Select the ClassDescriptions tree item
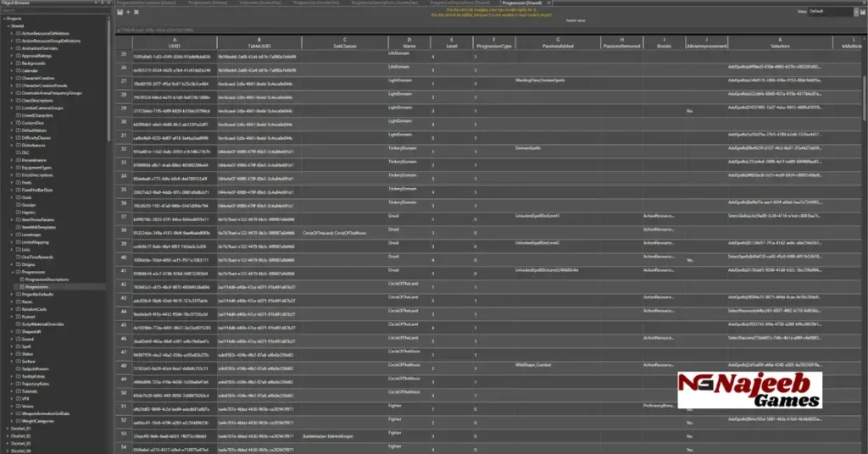 [x=41, y=100]
